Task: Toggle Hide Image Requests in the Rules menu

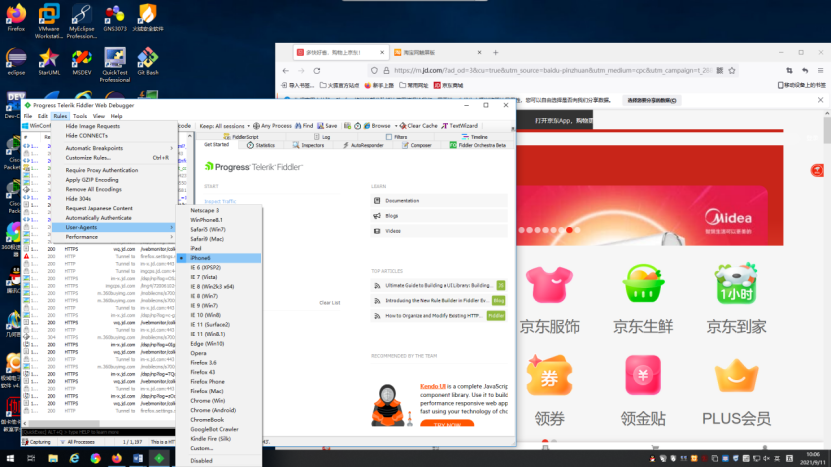Action: [x=114, y=126]
